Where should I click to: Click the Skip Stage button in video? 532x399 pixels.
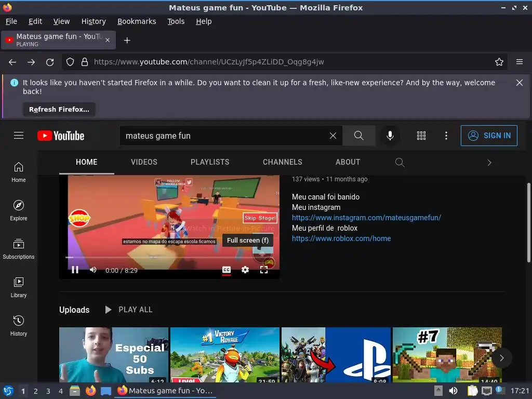260,218
